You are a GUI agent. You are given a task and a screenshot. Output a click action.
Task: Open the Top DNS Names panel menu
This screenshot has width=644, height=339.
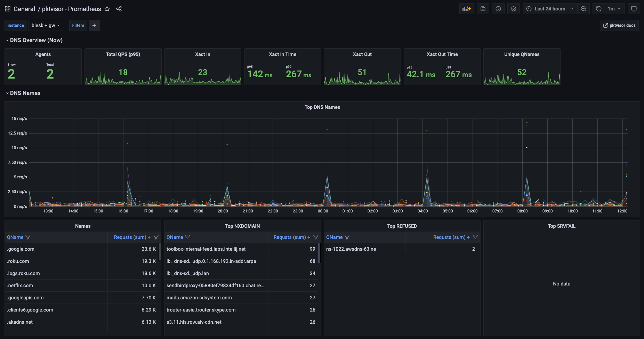click(x=322, y=107)
